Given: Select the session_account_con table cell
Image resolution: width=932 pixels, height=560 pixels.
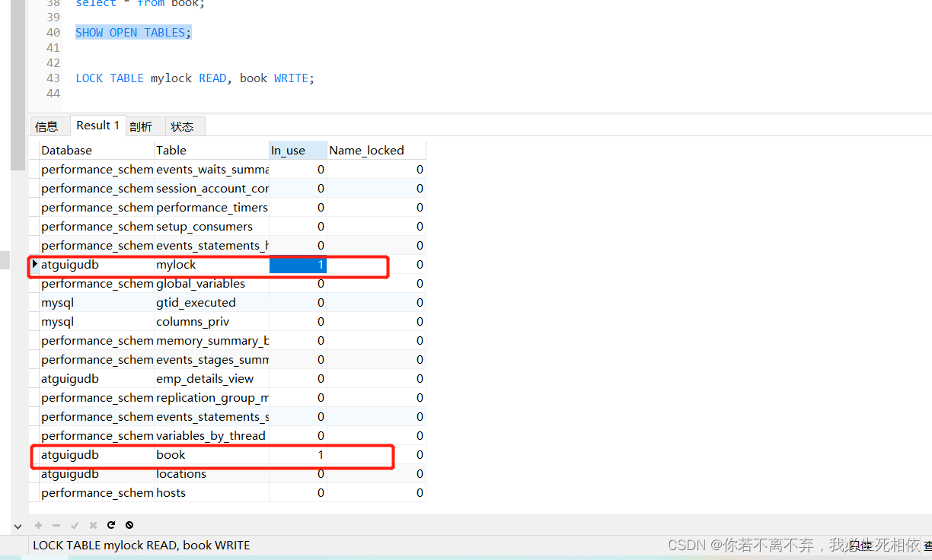Looking at the screenshot, I should (x=212, y=189).
